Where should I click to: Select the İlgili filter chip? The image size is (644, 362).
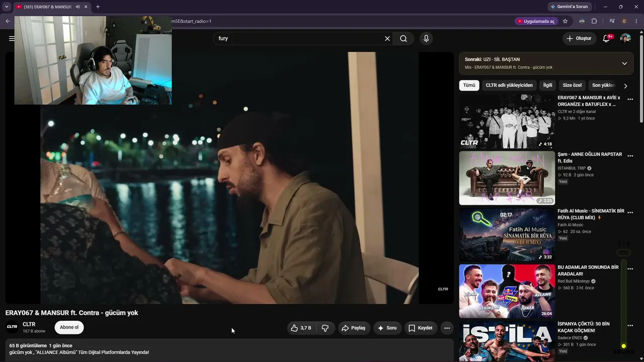547,85
